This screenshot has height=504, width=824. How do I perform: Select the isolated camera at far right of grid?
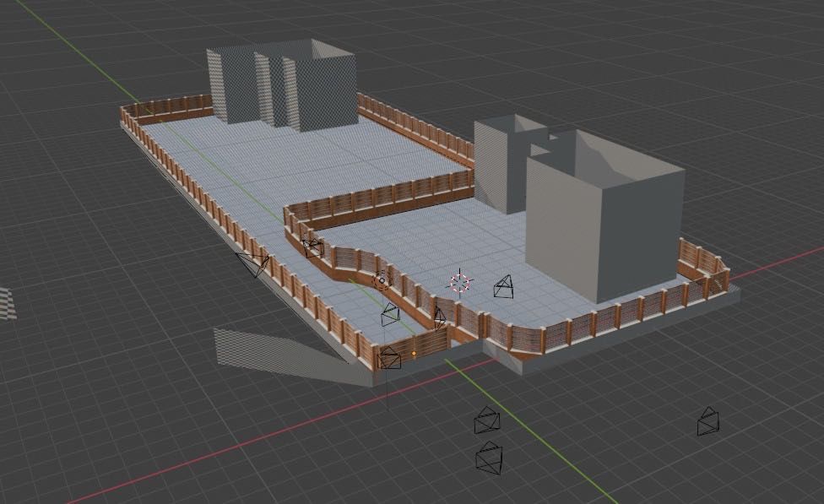[707, 421]
